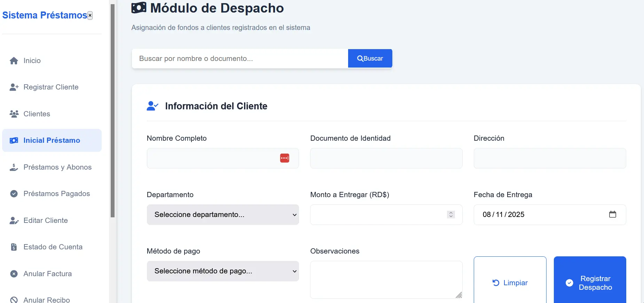This screenshot has height=303, width=644.
Task: Navigate to Préstamos Pagados
Action: click(x=52, y=194)
